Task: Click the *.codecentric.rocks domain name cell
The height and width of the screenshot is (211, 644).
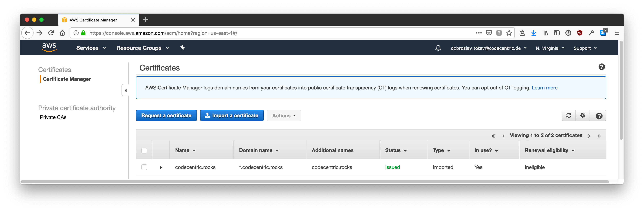Action: tap(261, 167)
